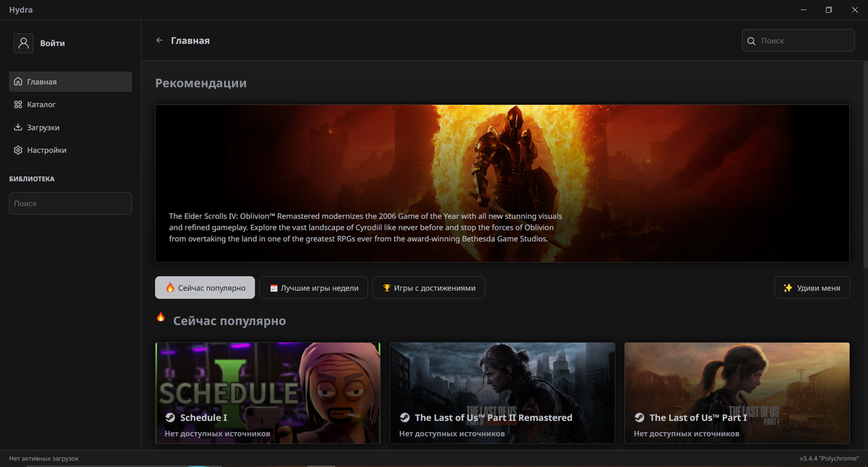
Task: Open Главная in the sidebar
Action: tap(70, 82)
